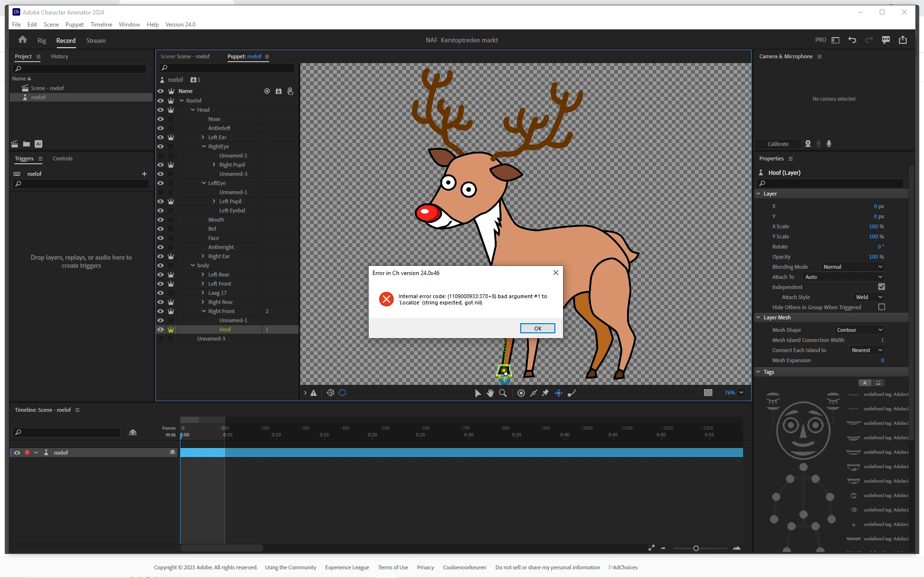The height and width of the screenshot is (578, 924).
Task: Expand the Left Rear layer group
Action: point(203,275)
